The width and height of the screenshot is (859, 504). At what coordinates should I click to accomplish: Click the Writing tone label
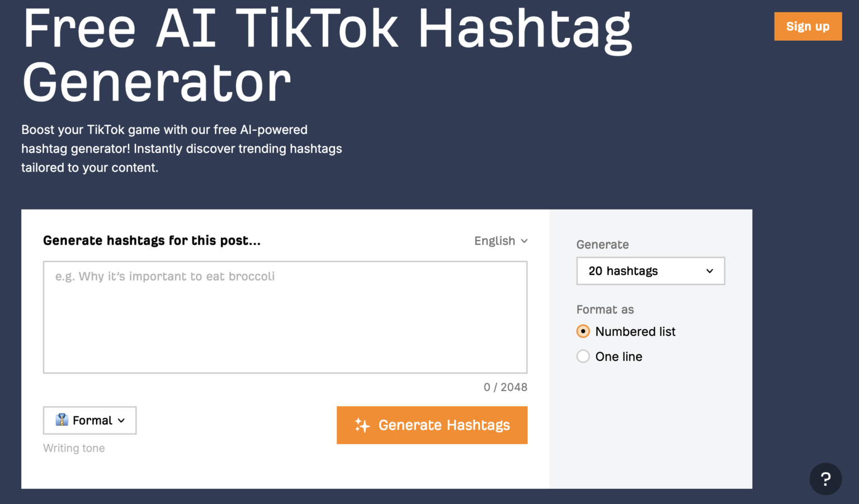(74, 448)
